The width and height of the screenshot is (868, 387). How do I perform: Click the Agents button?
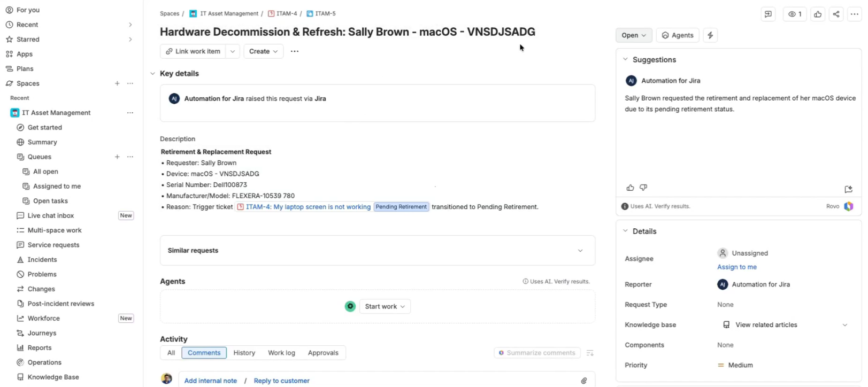coord(678,35)
